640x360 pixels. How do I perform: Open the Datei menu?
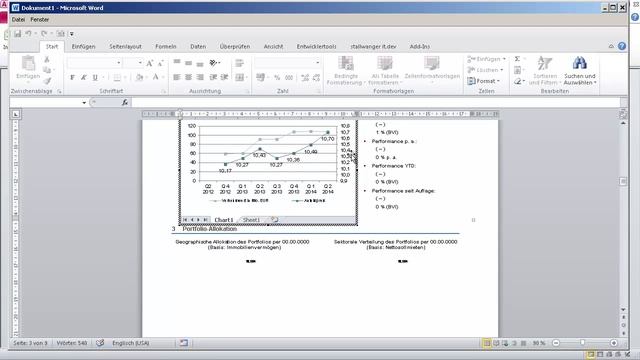18,20
